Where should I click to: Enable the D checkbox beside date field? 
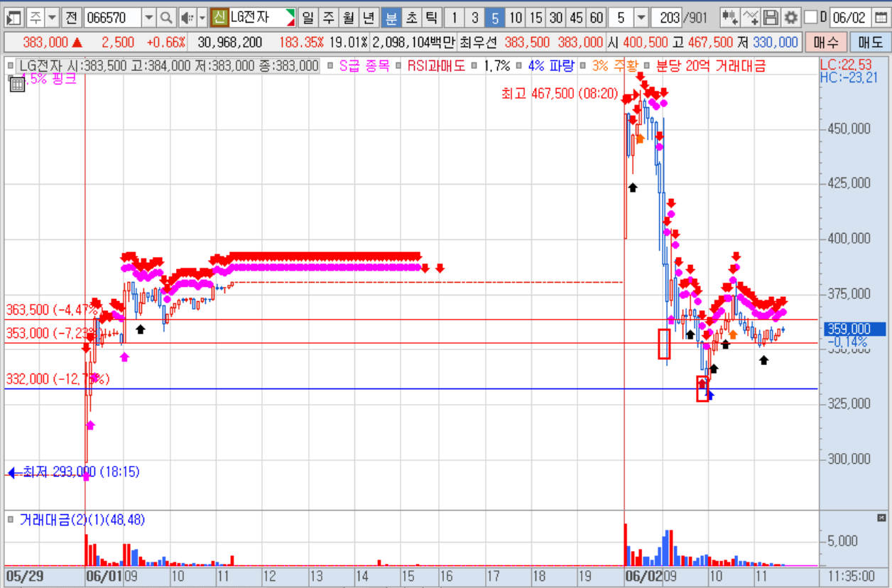810,17
